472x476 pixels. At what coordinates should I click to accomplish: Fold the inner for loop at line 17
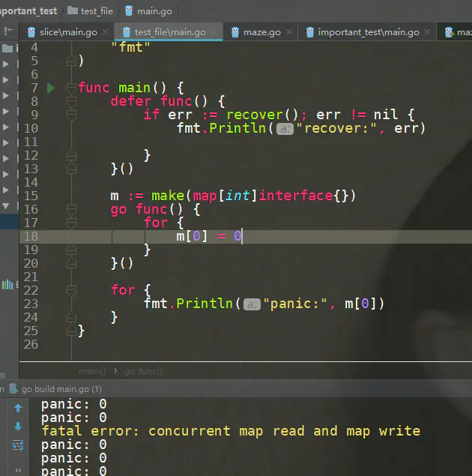71,223
